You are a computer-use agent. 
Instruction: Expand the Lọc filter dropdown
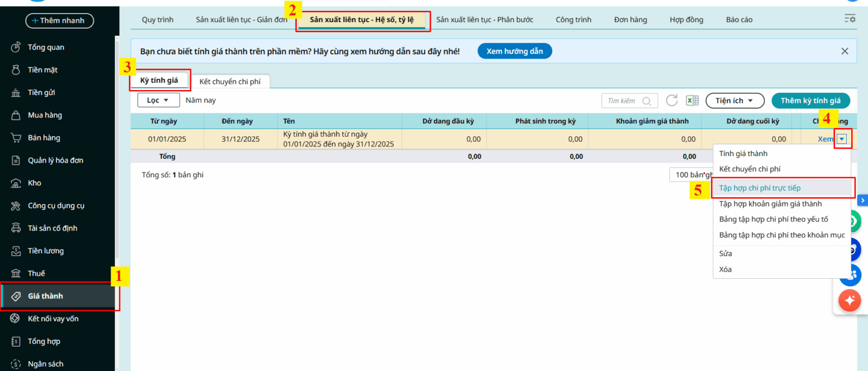158,100
